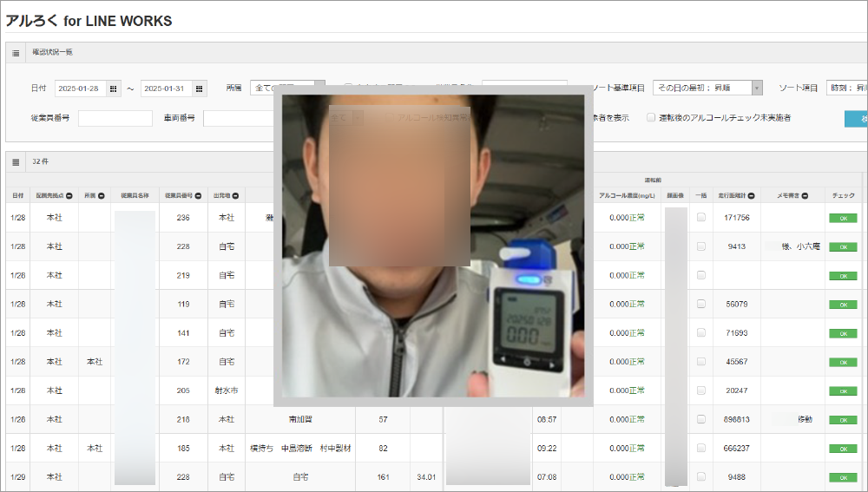
Task: Click the OK button for odometer 898813 row
Action: click(x=842, y=420)
